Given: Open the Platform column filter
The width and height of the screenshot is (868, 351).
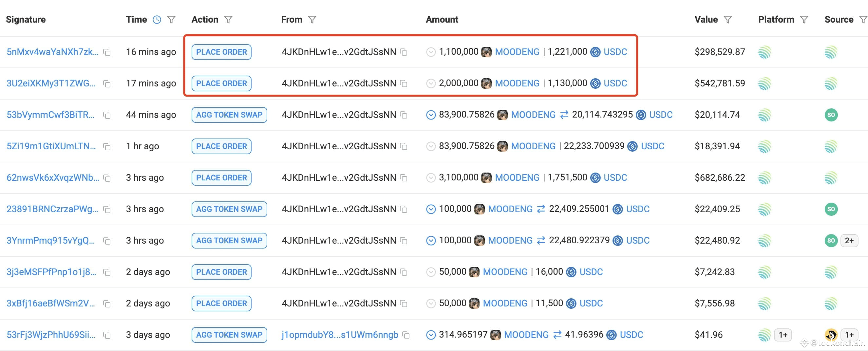Looking at the screenshot, I should coord(804,20).
